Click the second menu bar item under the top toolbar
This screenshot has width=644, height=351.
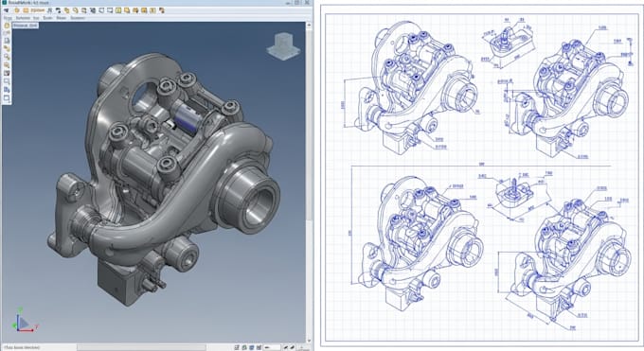click(x=23, y=18)
